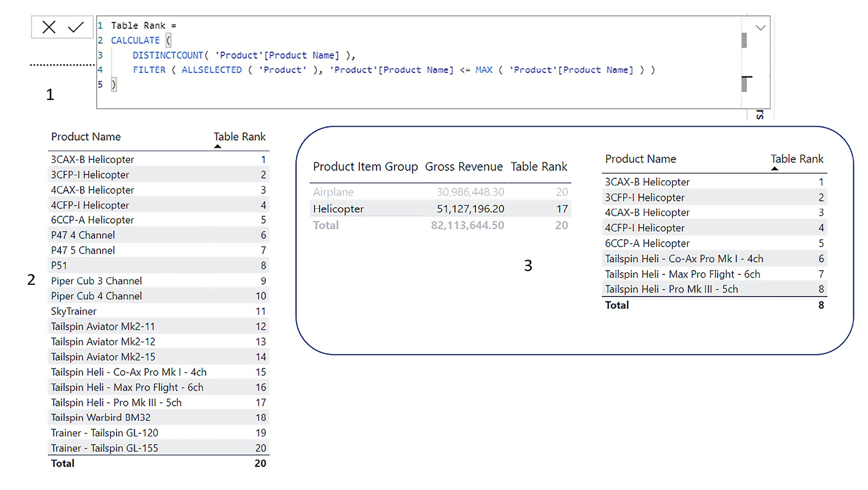This screenshot has width=868, height=490.
Task: Click the sort arrow under right Table Rank
Action: pyautogui.click(x=774, y=169)
